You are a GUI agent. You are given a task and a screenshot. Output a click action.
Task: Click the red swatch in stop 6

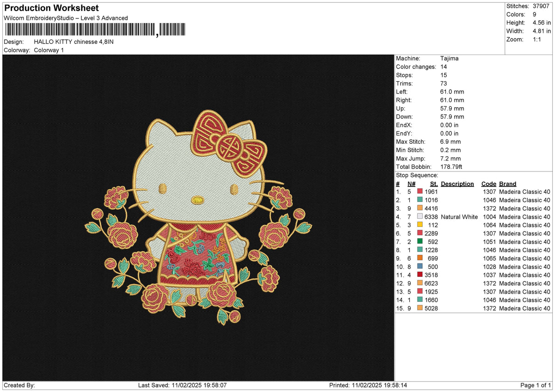coord(420,233)
